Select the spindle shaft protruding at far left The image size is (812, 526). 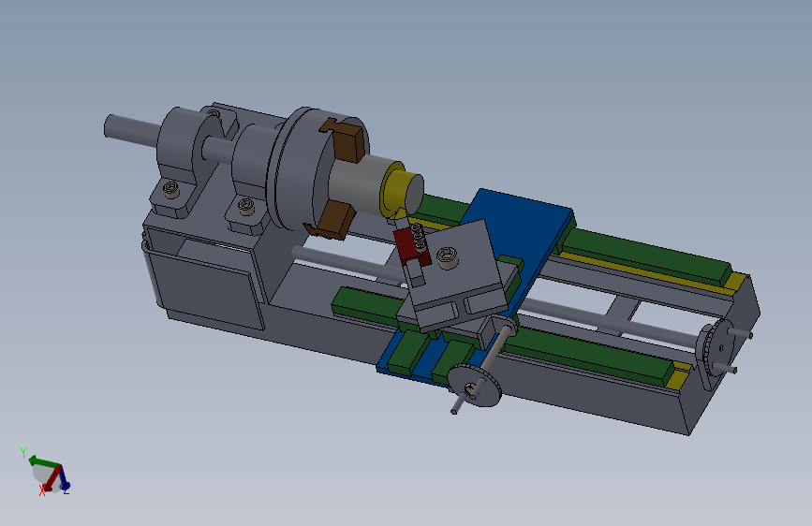coord(132,130)
